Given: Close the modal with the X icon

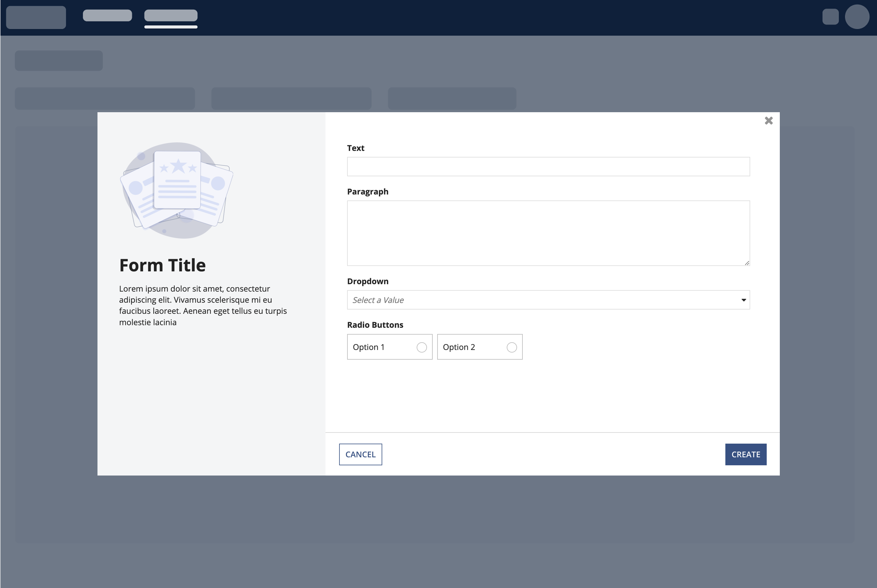Looking at the screenshot, I should pos(768,121).
